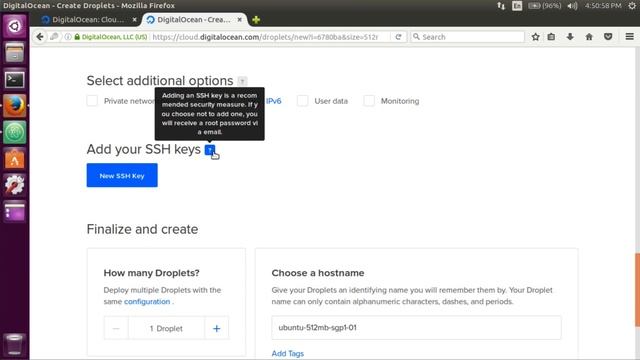Image resolution: width=640 pixels, height=360 pixels.
Task: Open System Settings gear in dock
Action: [15, 185]
